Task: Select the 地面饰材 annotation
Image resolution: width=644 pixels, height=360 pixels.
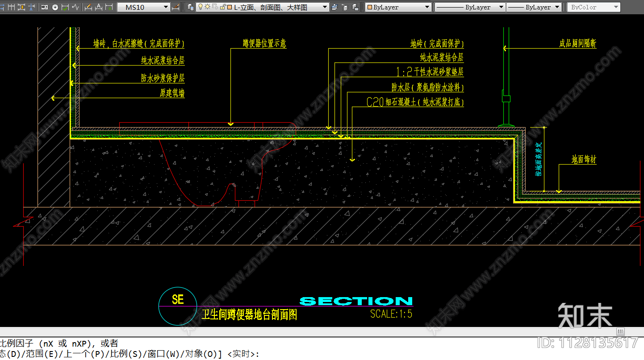Action: 584,159
